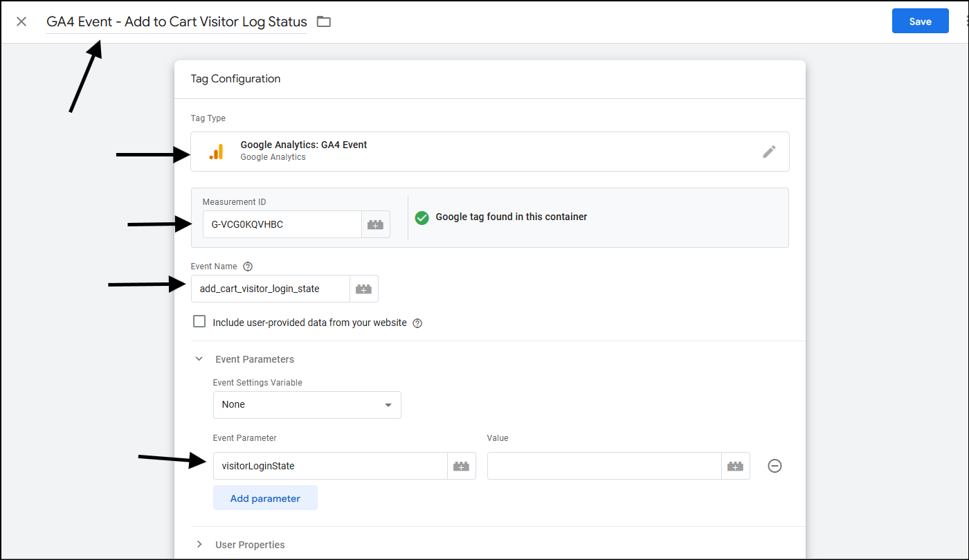The image size is (969, 560).
Task: Select the Google Analytics: GA4 Event tag type
Action: tap(490, 152)
